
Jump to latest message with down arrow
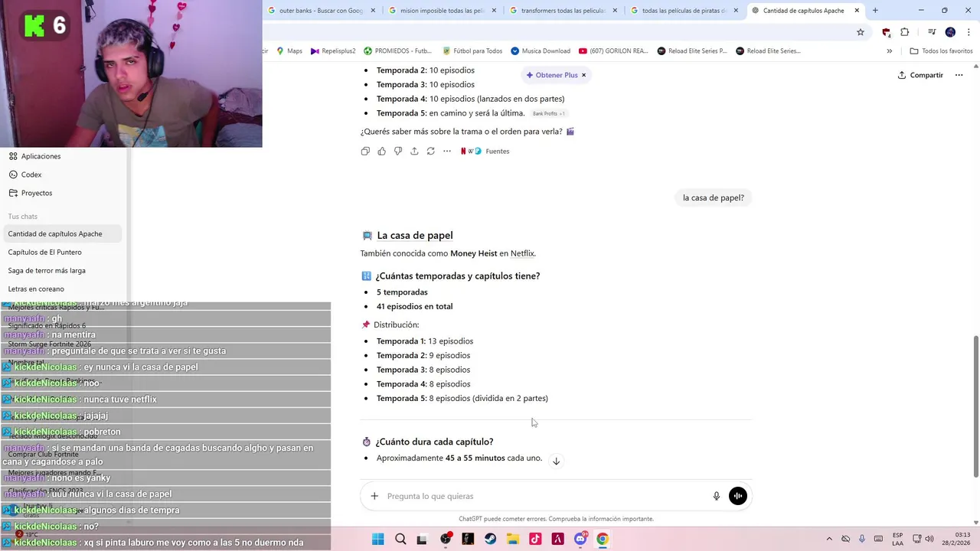[x=557, y=461]
